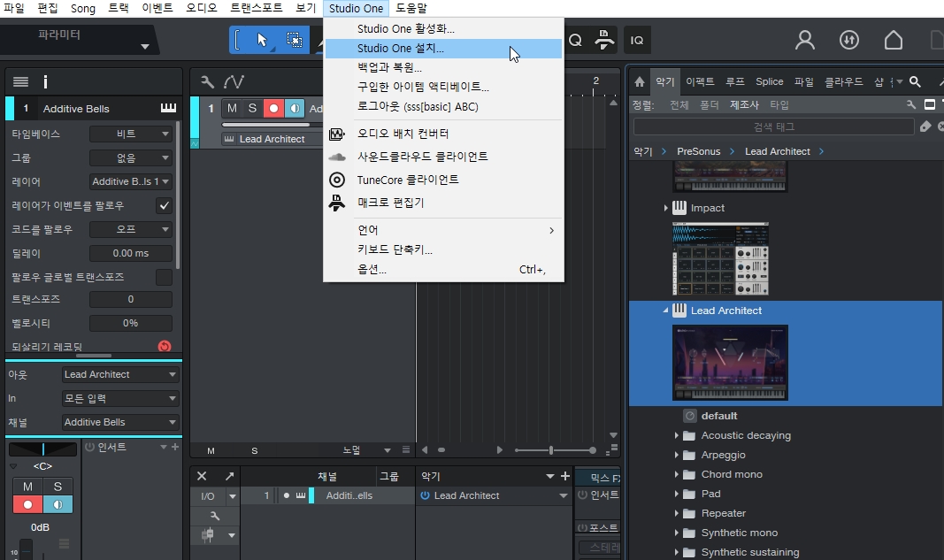Switch to the Splice browser tab
Viewport: 944px width, 560px height.
tap(770, 82)
